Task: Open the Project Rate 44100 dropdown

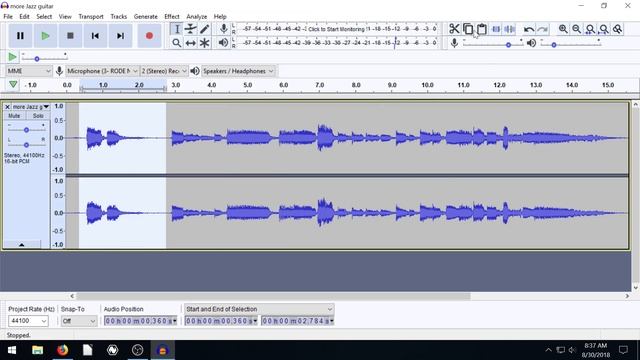Action: click(x=28, y=321)
